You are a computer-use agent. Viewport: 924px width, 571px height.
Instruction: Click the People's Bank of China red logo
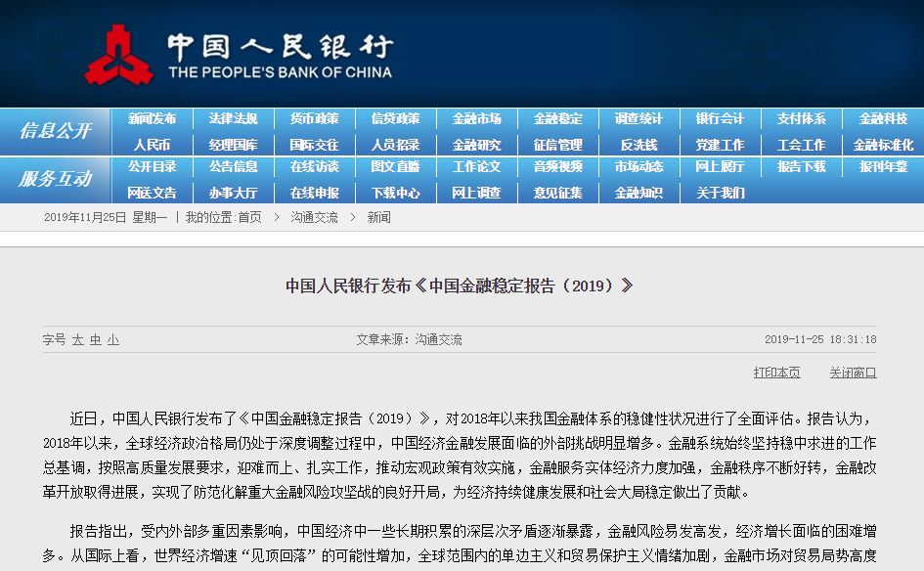pyautogui.click(x=118, y=55)
